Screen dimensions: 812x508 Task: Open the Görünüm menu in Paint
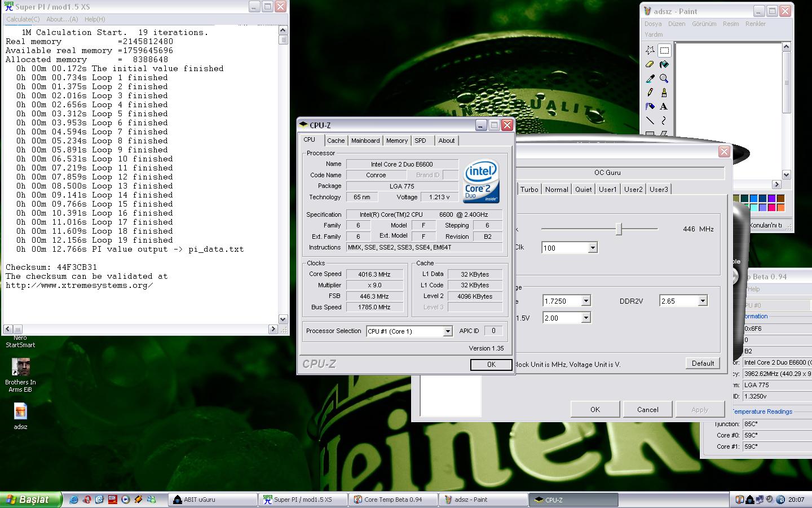point(704,24)
